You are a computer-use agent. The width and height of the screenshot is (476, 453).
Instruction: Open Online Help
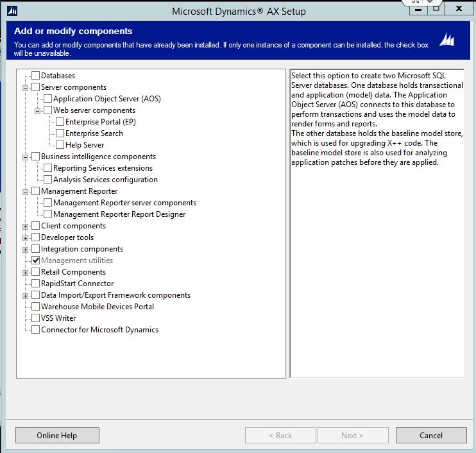point(57,436)
